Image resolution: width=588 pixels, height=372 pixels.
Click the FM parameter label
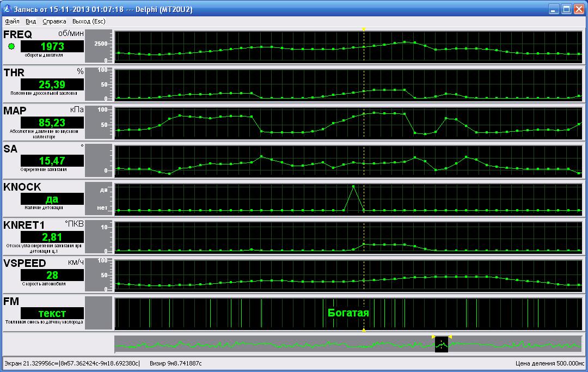pyautogui.click(x=11, y=302)
